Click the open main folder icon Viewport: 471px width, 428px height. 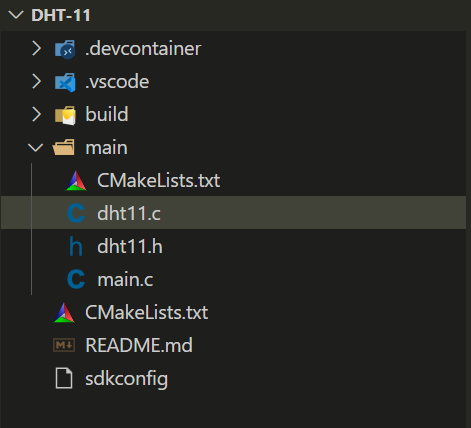pyautogui.click(x=64, y=147)
